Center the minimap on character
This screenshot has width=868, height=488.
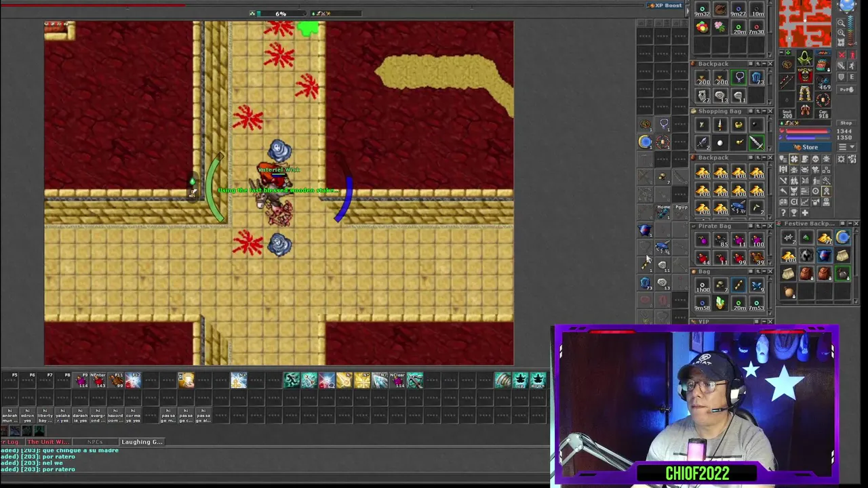click(x=841, y=43)
